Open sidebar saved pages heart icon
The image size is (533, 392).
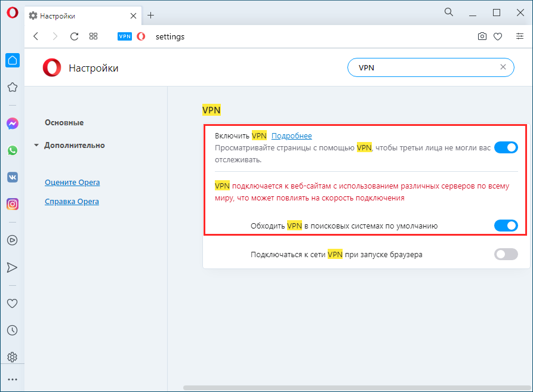(x=13, y=303)
